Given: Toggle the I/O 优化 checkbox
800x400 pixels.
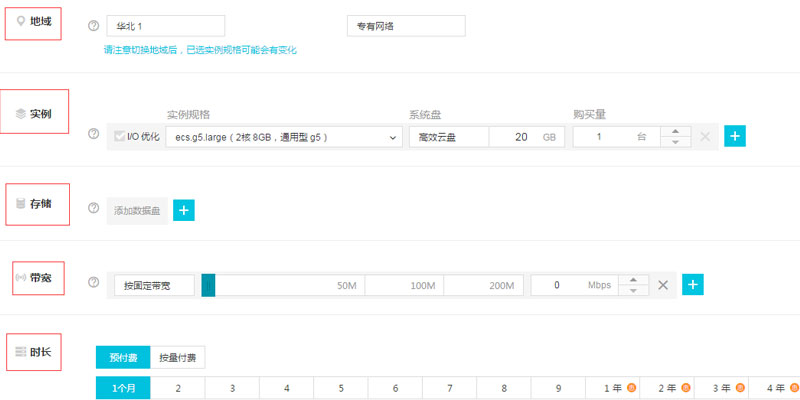Looking at the screenshot, I should pos(119,136).
